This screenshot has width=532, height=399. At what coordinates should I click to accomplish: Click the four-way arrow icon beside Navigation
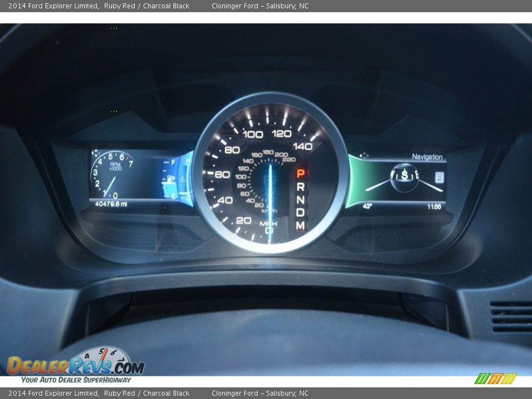[364, 156]
